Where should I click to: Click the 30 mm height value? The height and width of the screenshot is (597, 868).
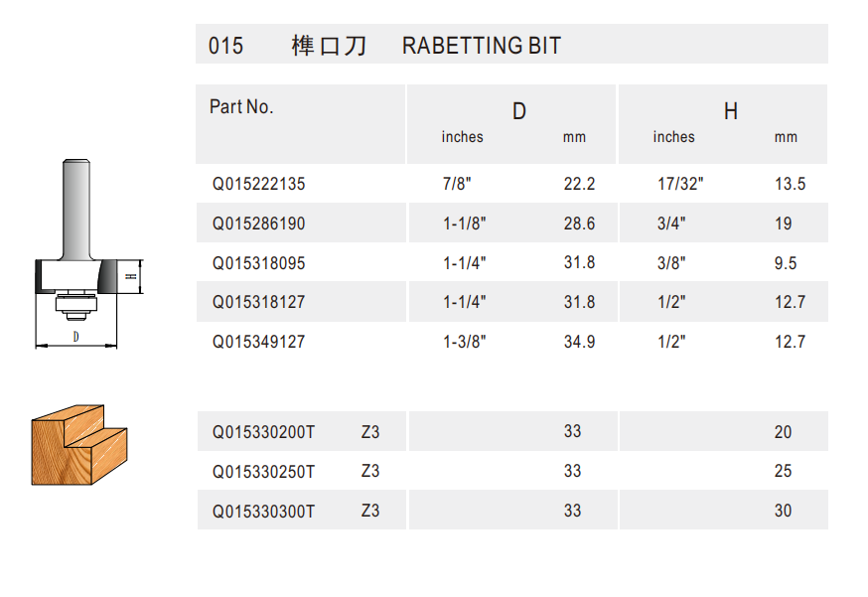(x=784, y=512)
